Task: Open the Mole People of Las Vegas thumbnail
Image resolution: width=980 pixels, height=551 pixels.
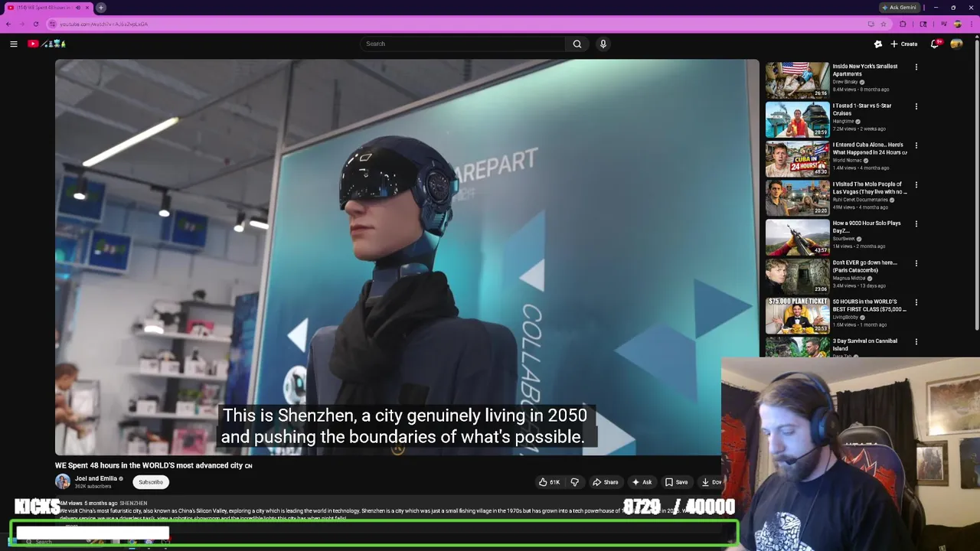Action: click(797, 198)
